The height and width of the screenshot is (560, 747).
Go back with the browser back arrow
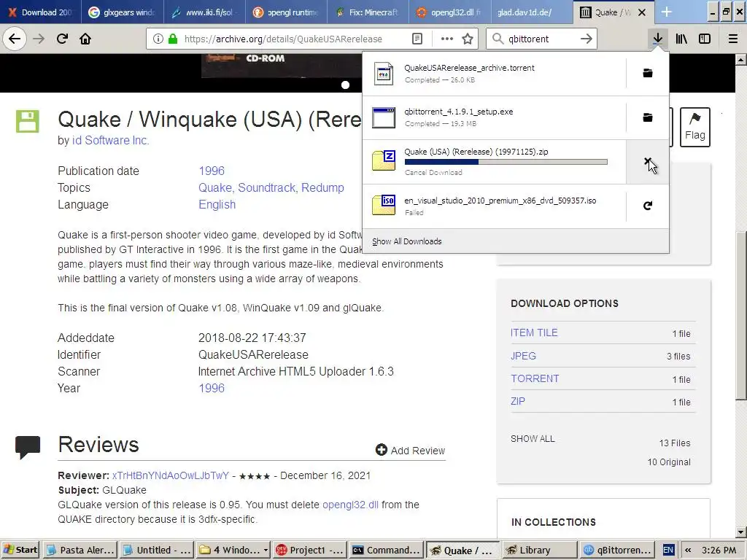click(x=15, y=39)
